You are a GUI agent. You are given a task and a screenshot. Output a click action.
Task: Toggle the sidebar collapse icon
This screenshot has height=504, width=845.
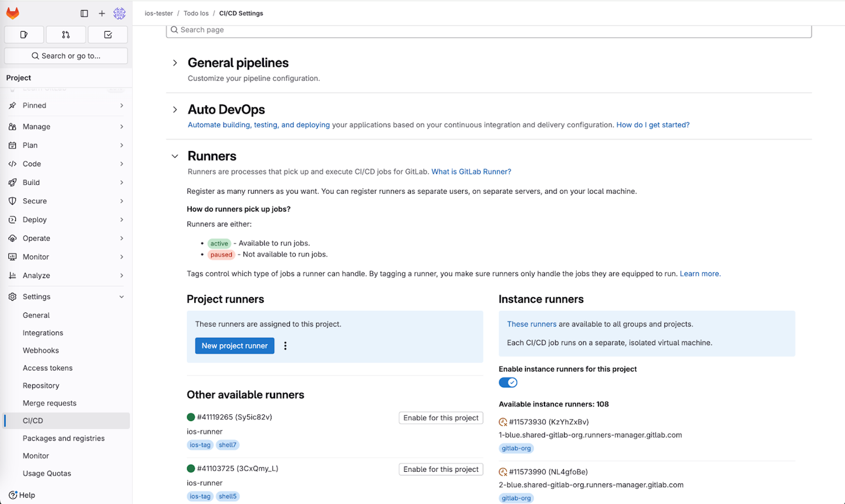click(x=84, y=13)
